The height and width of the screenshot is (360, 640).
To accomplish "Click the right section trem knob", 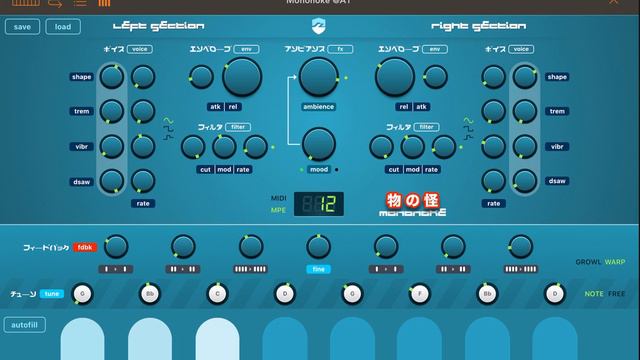I will coord(524,111).
